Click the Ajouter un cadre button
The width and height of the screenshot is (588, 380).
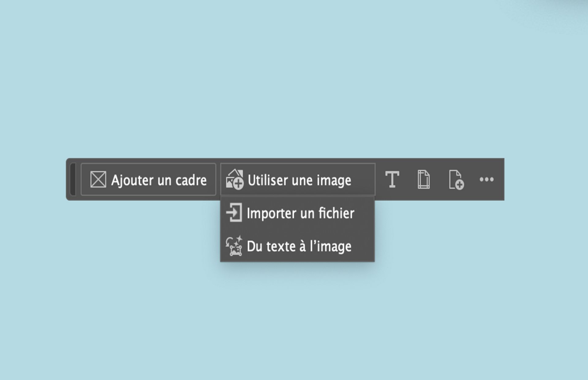tap(148, 180)
